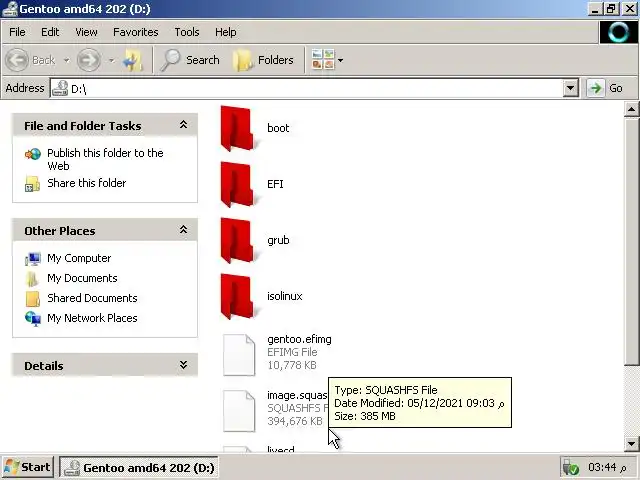Open the Tools menu
This screenshot has height=480, width=640.
click(187, 32)
